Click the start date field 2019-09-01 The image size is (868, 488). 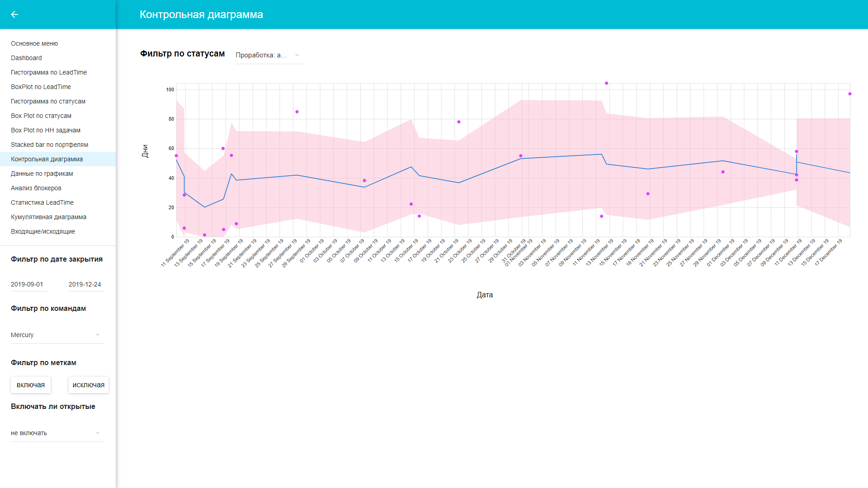coord(28,284)
